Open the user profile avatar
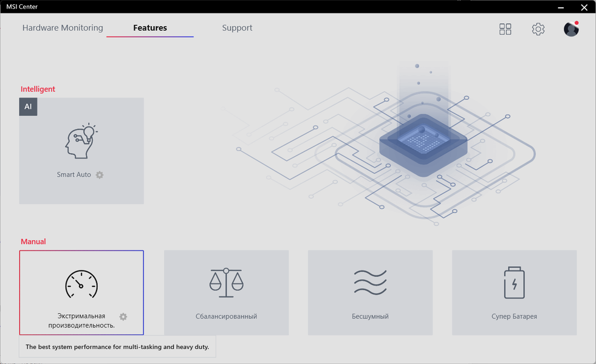596x364 pixels. 571,29
